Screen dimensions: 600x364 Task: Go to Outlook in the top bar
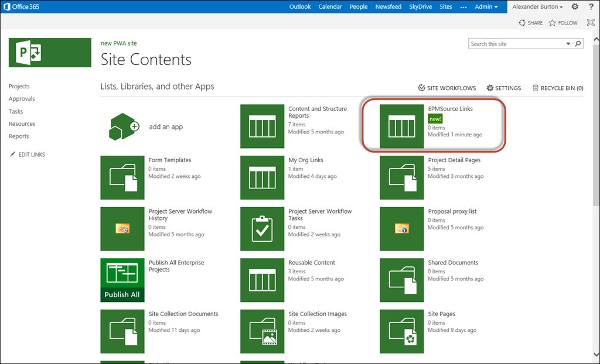click(300, 6)
